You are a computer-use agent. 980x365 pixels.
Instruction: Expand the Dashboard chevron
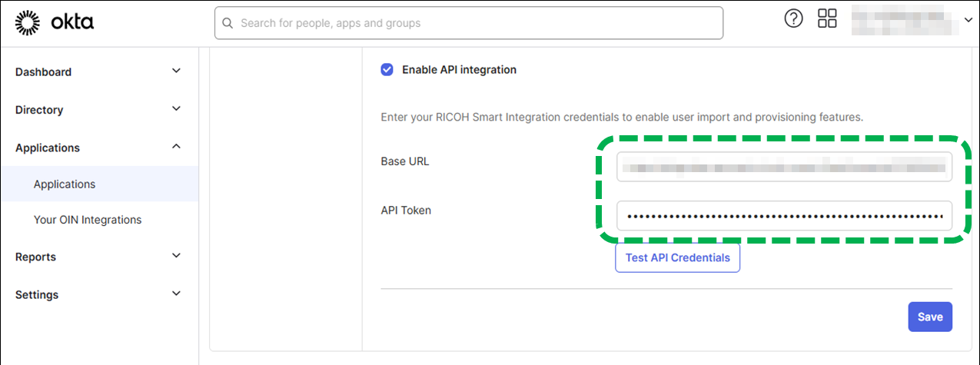pos(176,71)
